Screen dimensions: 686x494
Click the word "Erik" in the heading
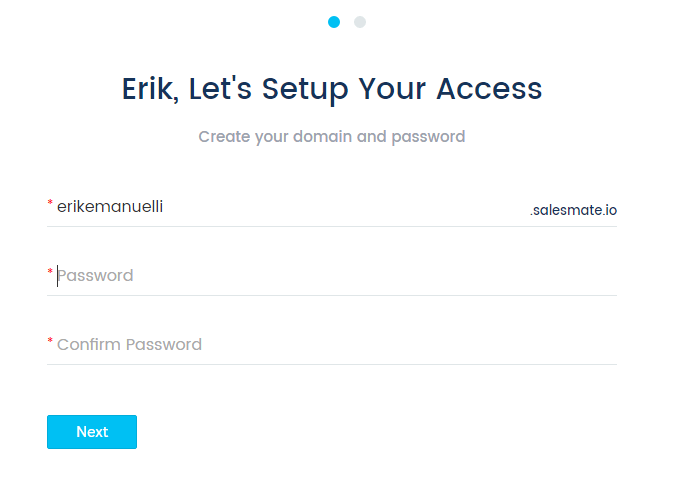point(147,88)
